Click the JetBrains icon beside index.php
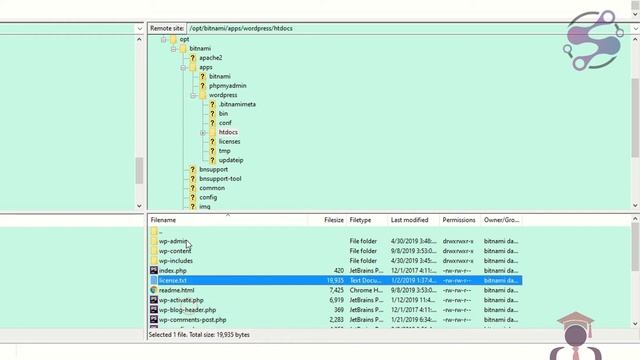 tap(153, 270)
